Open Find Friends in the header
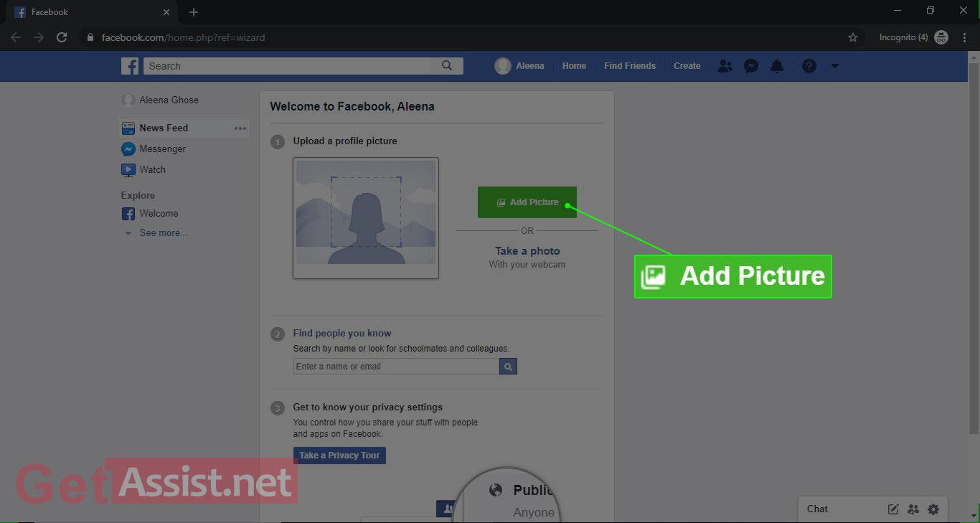The image size is (980, 523). coord(630,66)
